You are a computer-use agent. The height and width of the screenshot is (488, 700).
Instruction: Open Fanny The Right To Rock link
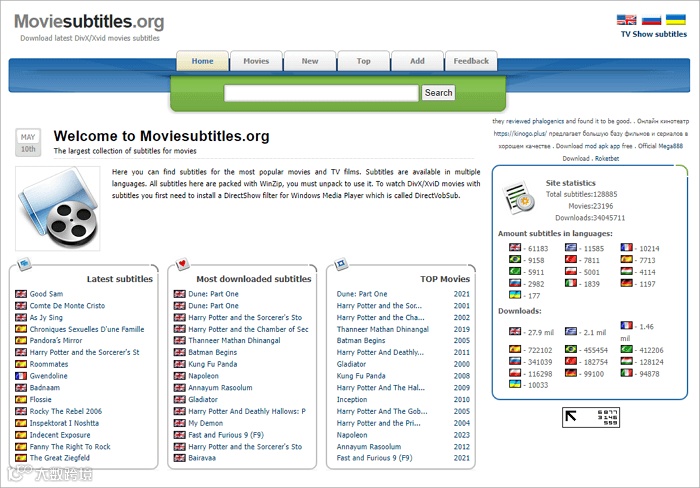pos(70,447)
